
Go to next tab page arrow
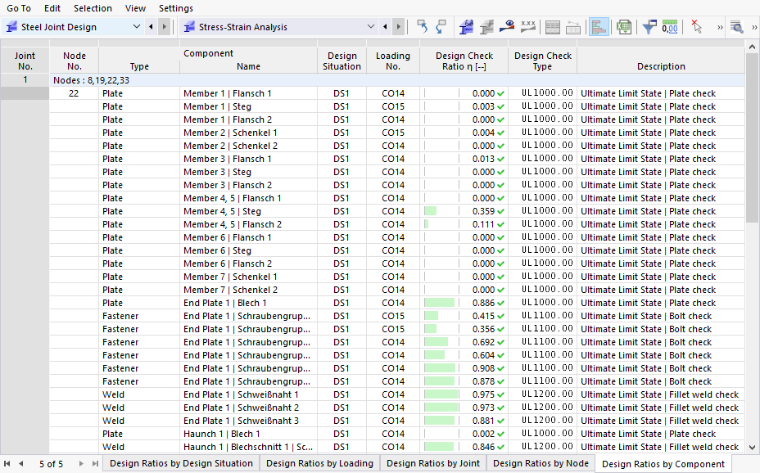coord(81,464)
